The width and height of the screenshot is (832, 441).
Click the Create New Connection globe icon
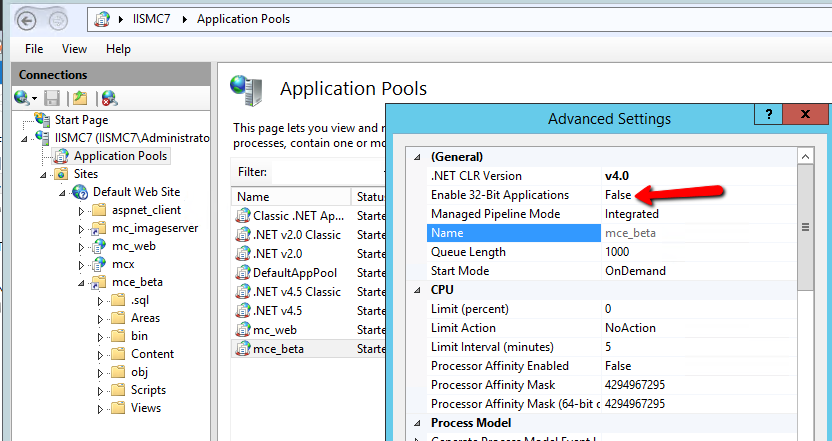point(22,98)
